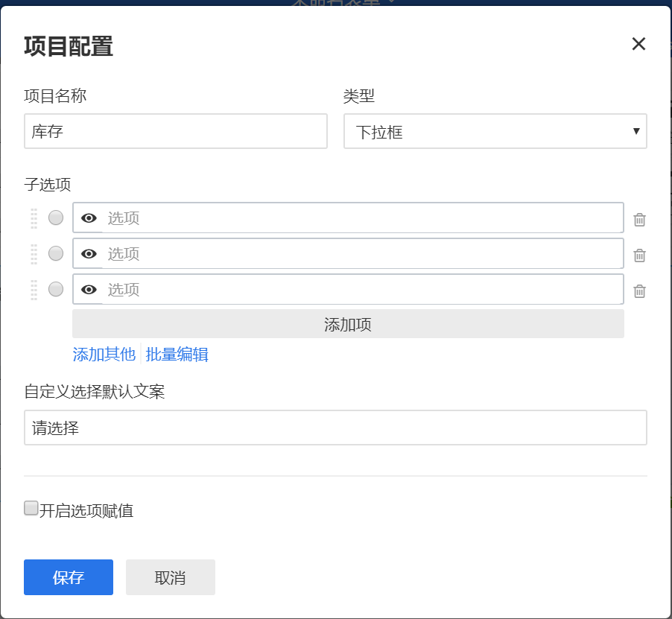Click the blue 保存 button
Viewport: 672px width, 619px height.
coord(69,577)
